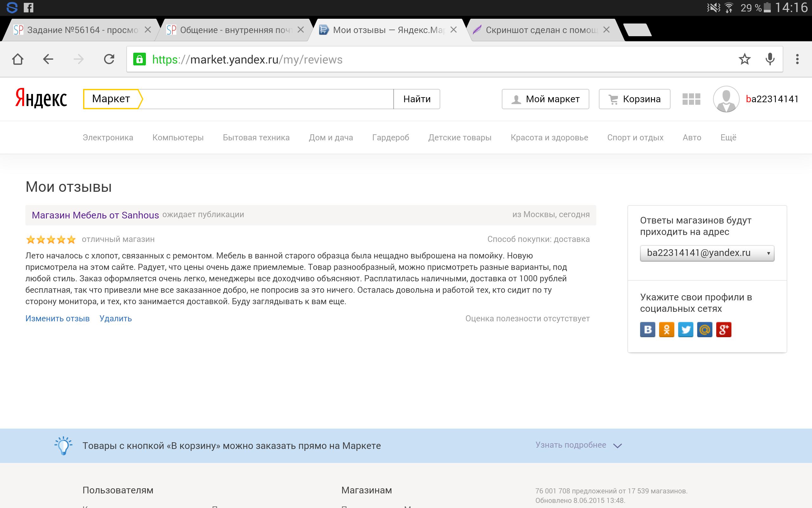Screen dimensions: 812x508
Task: Click the address bar URL
Action: [247, 59]
